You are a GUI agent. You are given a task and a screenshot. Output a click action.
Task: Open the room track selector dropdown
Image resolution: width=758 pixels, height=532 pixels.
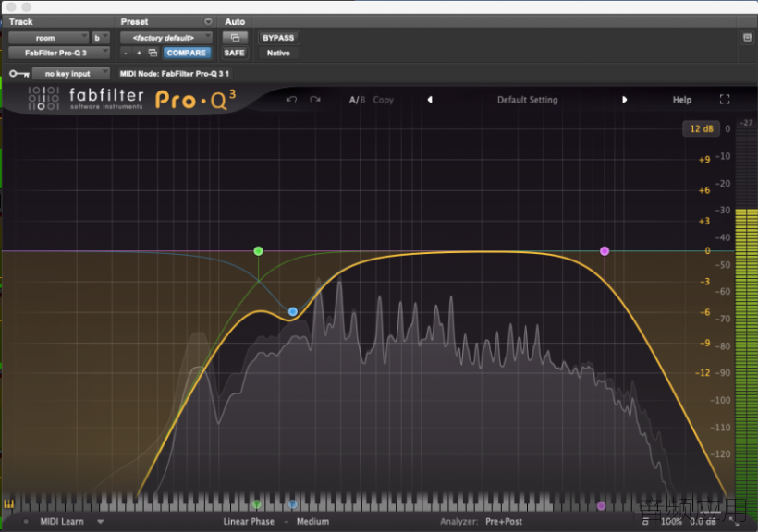[48, 38]
